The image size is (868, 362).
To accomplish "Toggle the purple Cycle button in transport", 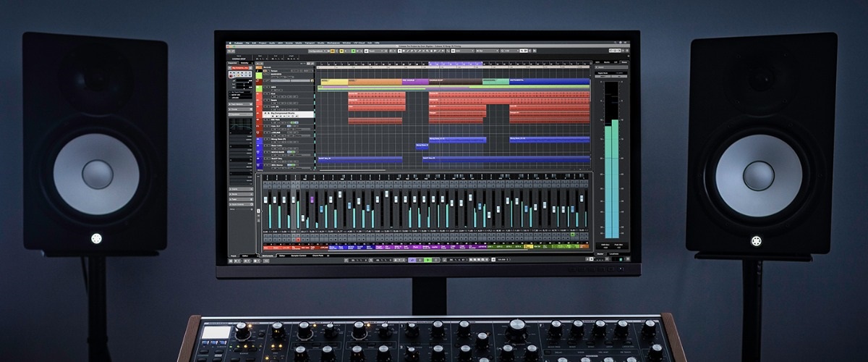I will [412, 260].
